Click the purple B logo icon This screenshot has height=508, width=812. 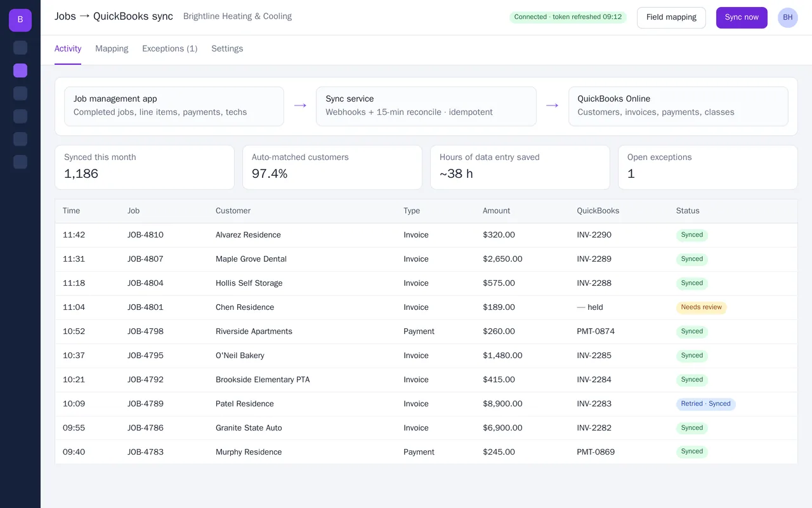(x=20, y=20)
